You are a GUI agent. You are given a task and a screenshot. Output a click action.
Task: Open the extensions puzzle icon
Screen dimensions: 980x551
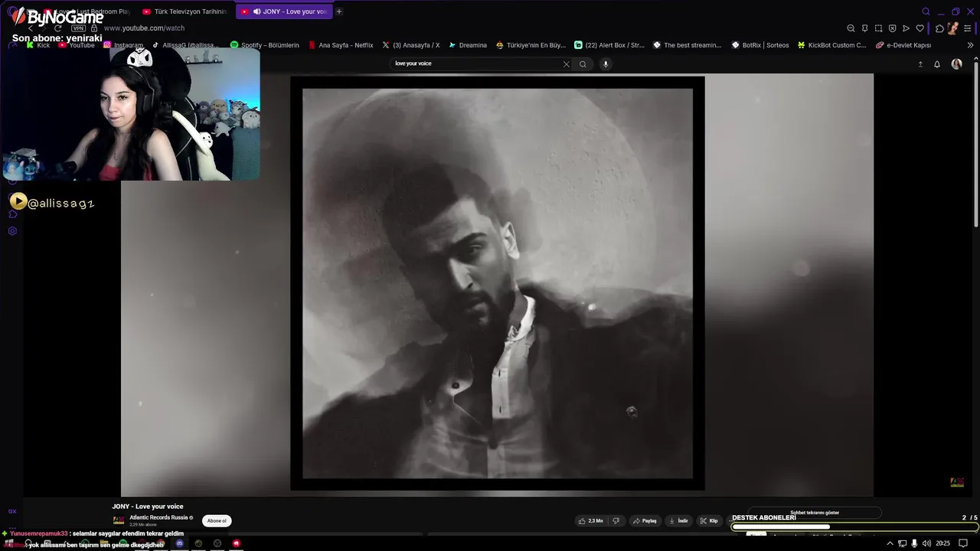pyautogui.click(x=939, y=28)
